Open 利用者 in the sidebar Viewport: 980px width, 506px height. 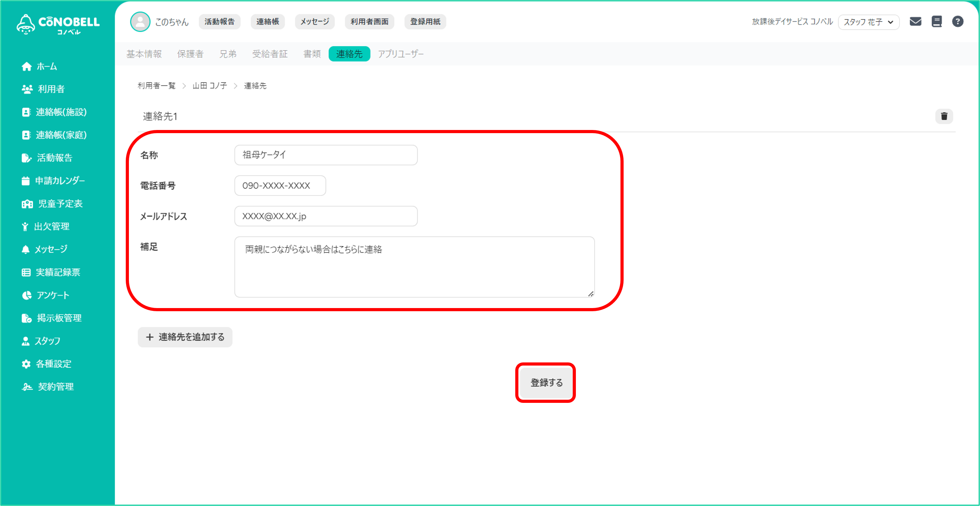pyautogui.click(x=43, y=89)
